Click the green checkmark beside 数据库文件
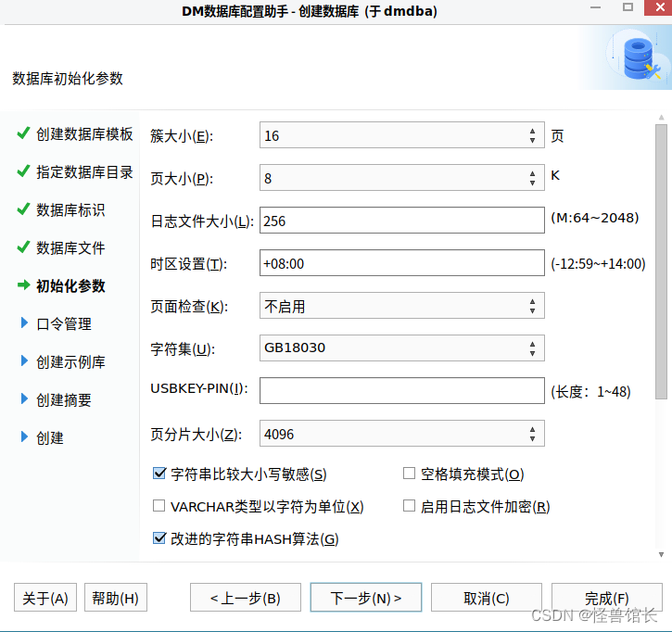This screenshot has height=632, width=672. [23, 247]
